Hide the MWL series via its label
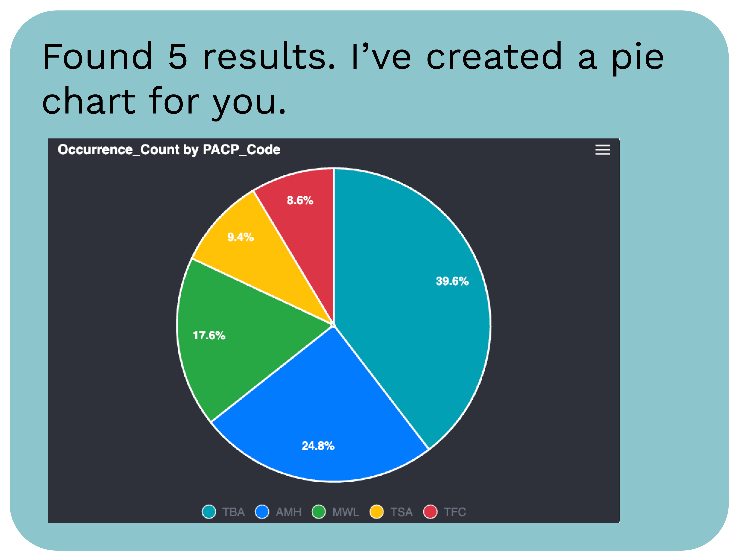The height and width of the screenshot is (560, 739). (346, 512)
